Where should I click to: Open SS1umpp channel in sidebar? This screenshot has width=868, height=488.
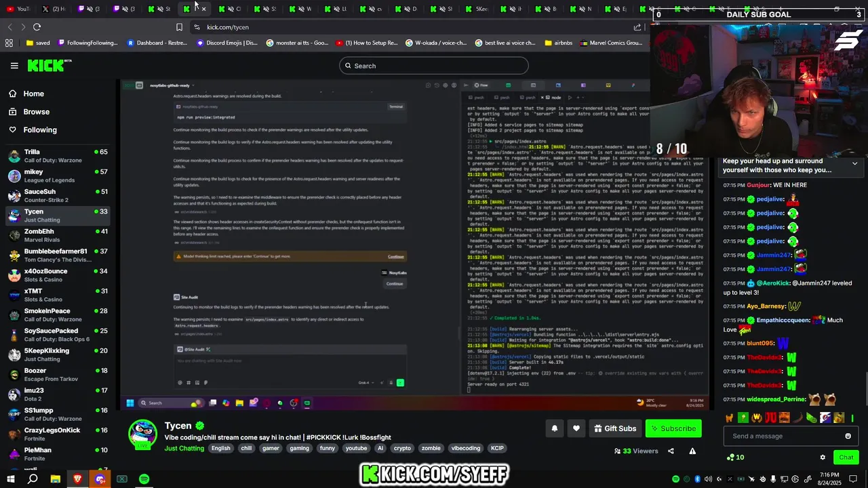point(58,414)
